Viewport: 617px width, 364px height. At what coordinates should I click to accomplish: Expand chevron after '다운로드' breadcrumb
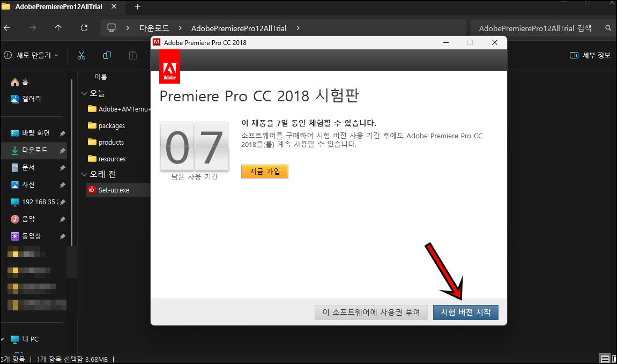point(180,28)
